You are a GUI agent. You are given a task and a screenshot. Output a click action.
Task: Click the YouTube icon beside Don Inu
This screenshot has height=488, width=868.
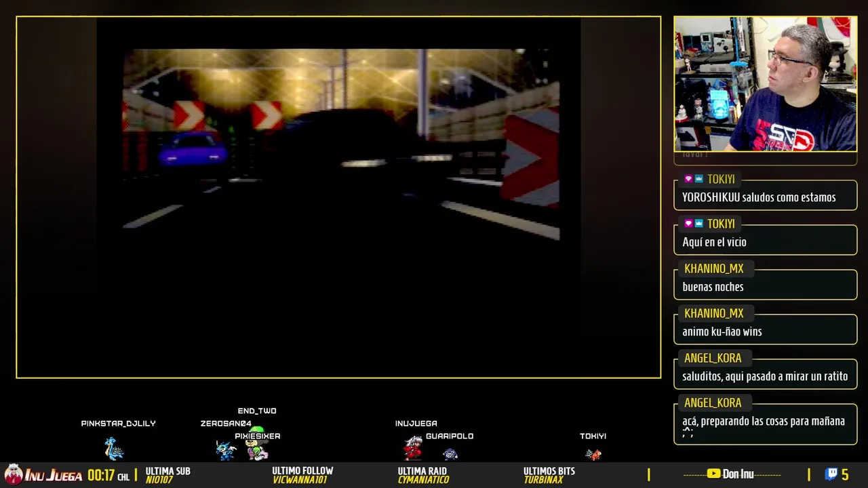pos(713,474)
